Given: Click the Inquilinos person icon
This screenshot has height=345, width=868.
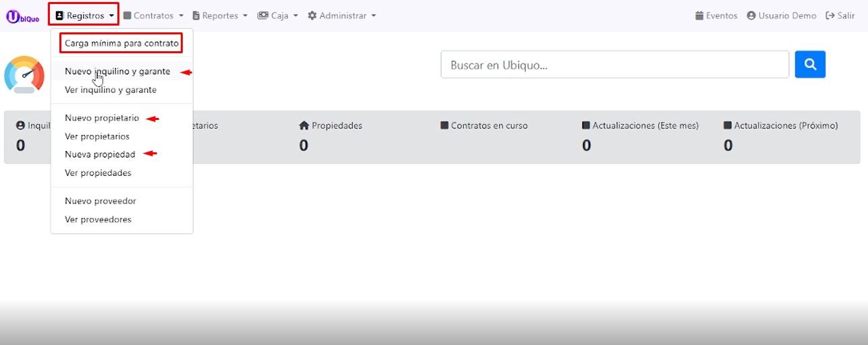Looking at the screenshot, I should coord(20,125).
